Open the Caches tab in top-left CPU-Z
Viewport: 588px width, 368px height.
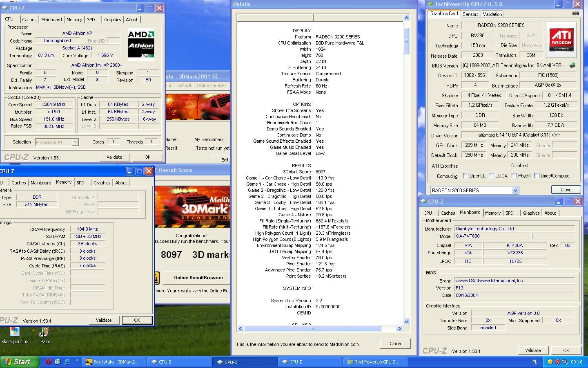[29, 20]
